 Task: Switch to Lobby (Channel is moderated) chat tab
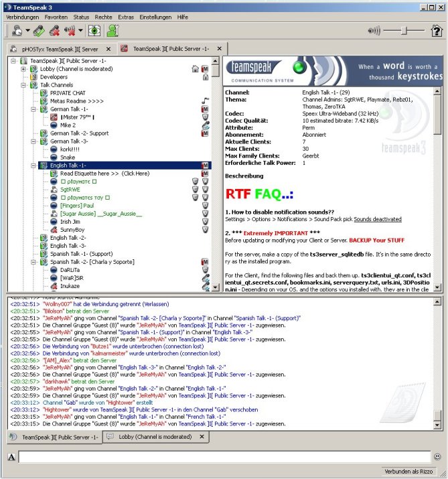(155, 437)
